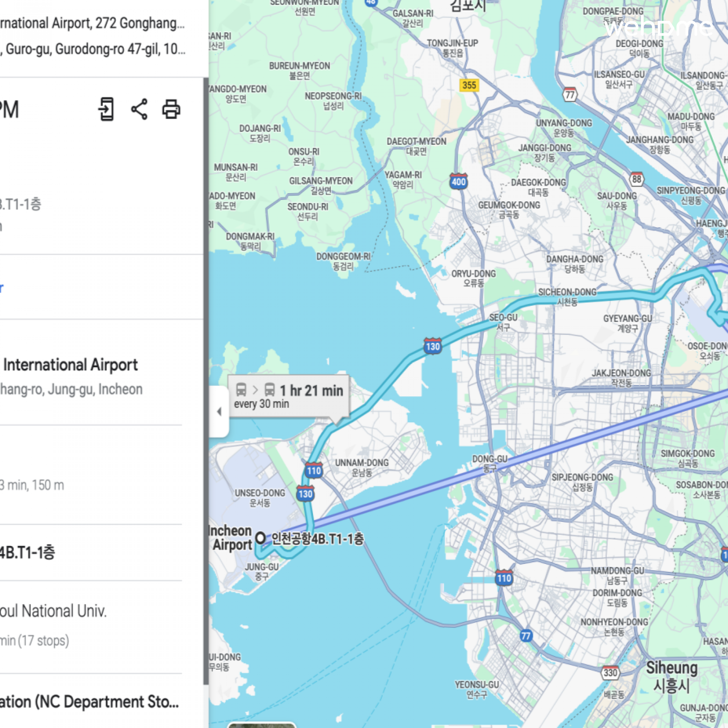Viewport: 728px width, 728px height.
Task: Expand the walk step showing 150 m
Action: click(32, 485)
